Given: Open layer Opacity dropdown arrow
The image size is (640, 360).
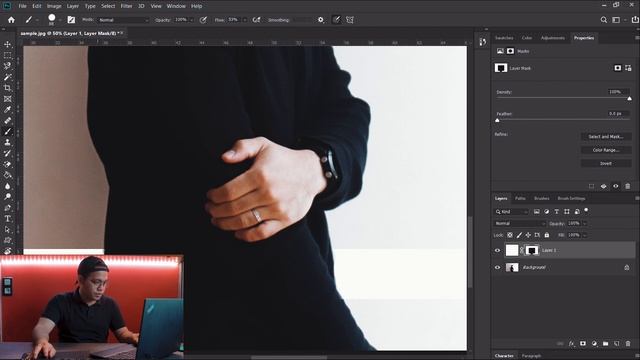Looking at the screenshot, I should (x=585, y=223).
